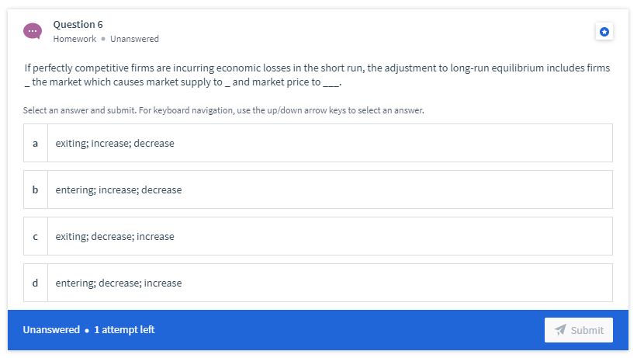The height and width of the screenshot is (358, 644).
Task: Choose "exiting; decrease; increase" option
Action: [x=318, y=236]
